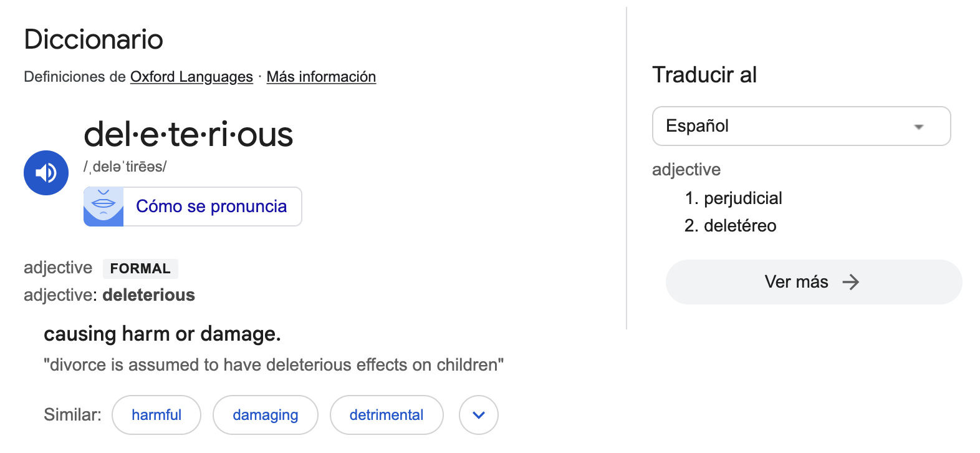Select the harmful synonym chip

click(156, 415)
